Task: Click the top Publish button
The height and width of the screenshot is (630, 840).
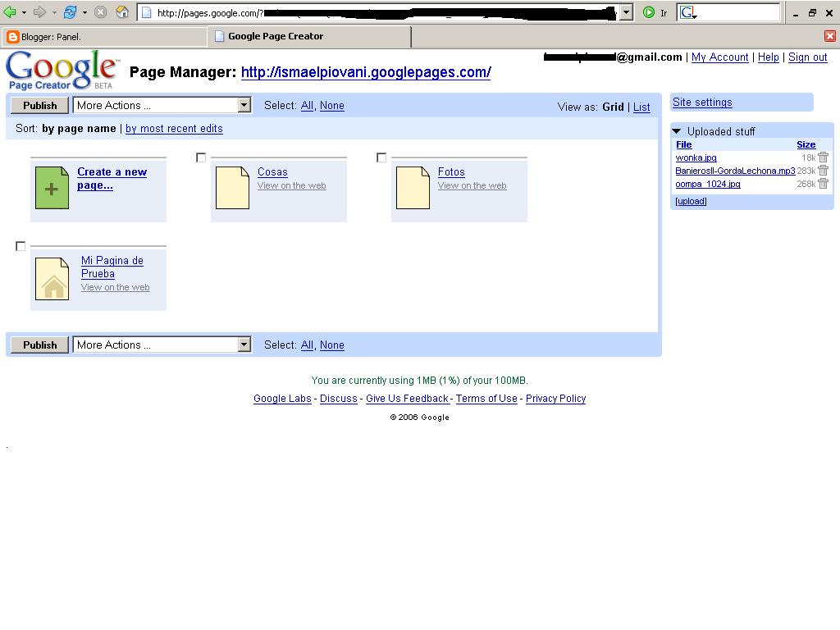Action: coord(40,106)
